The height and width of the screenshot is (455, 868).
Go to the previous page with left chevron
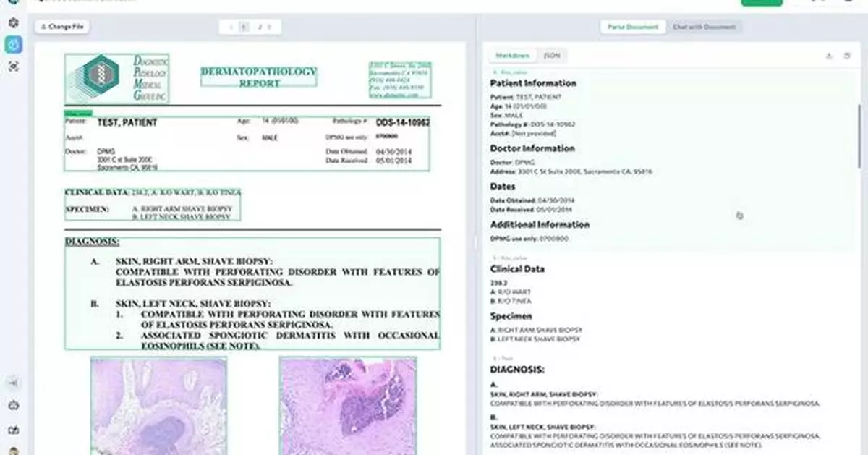pyautogui.click(x=231, y=27)
